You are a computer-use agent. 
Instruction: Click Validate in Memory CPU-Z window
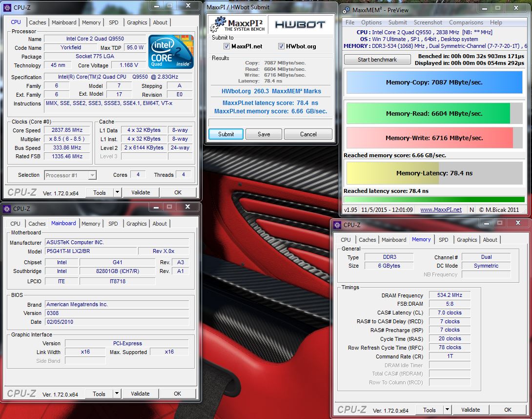pyautogui.click(x=471, y=410)
